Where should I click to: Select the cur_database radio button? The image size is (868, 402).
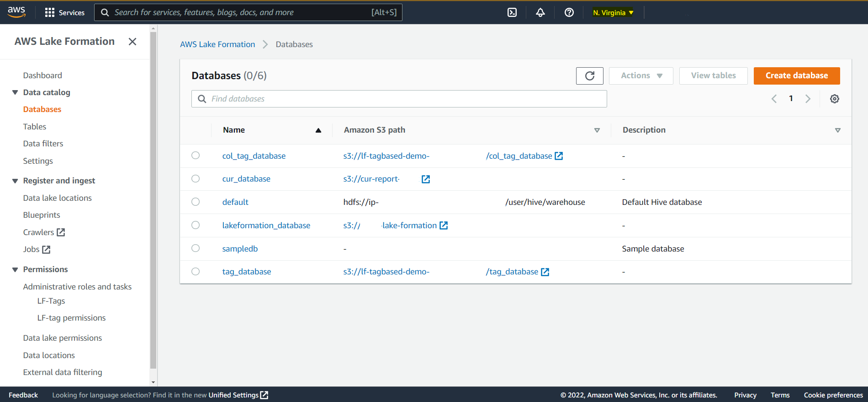click(x=196, y=179)
